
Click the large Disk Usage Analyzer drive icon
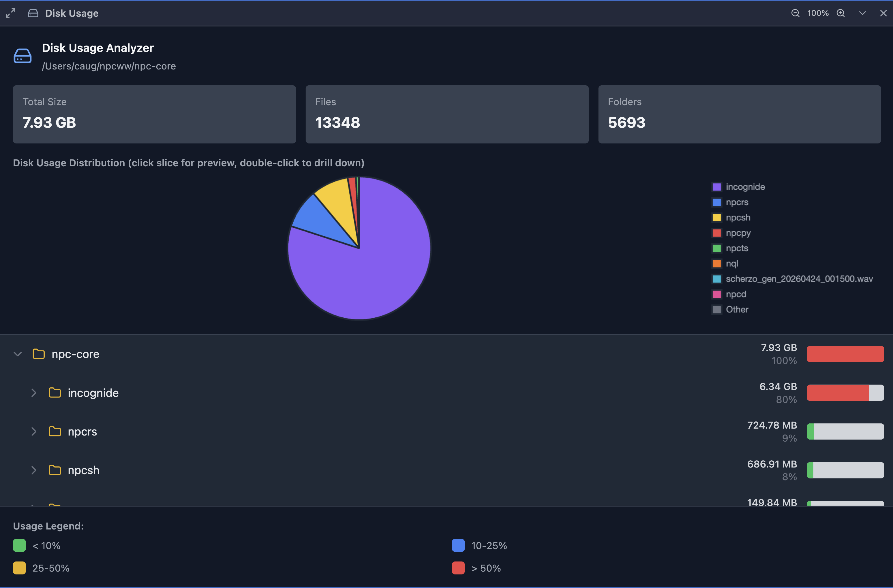click(x=22, y=56)
